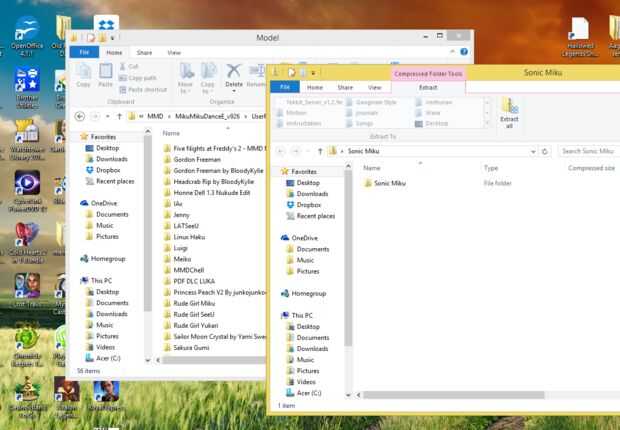Open OpenOffice 4.1.1 desktop icon
This screenshot has height=430, width=620.
click(27, 36)
